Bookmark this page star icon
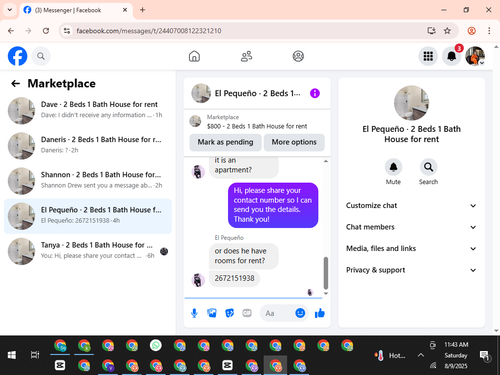The image size is (500, 375). [x=447, y=31]
